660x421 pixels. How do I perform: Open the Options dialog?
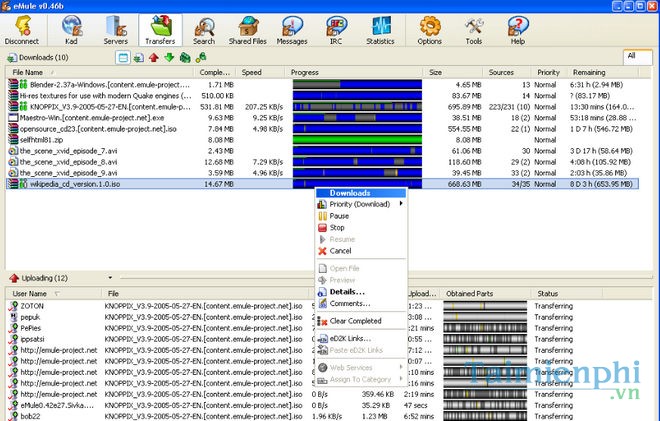point(429,30)
